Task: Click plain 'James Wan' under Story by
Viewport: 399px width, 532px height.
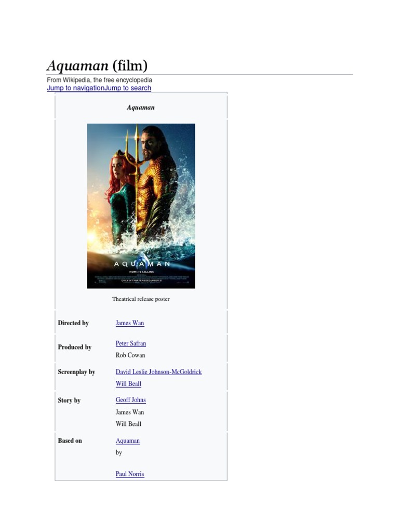Action: pyautogui.click(x=129, y=412)
